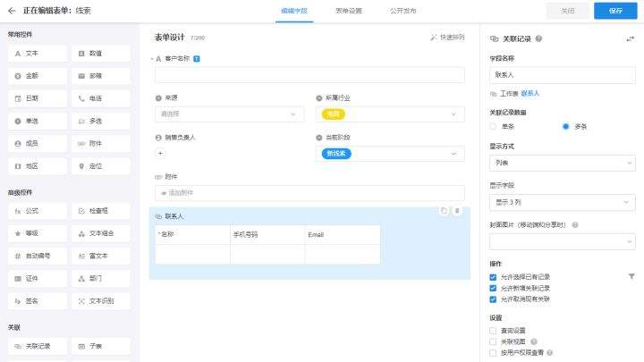Add a 证件 ID document control
Image resolution: width=644 pixels, height=362 pixels.
click(38, 279)
